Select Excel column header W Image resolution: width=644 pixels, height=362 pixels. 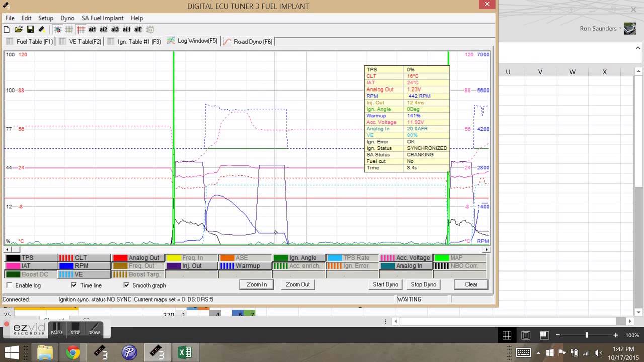click(572, 72)
